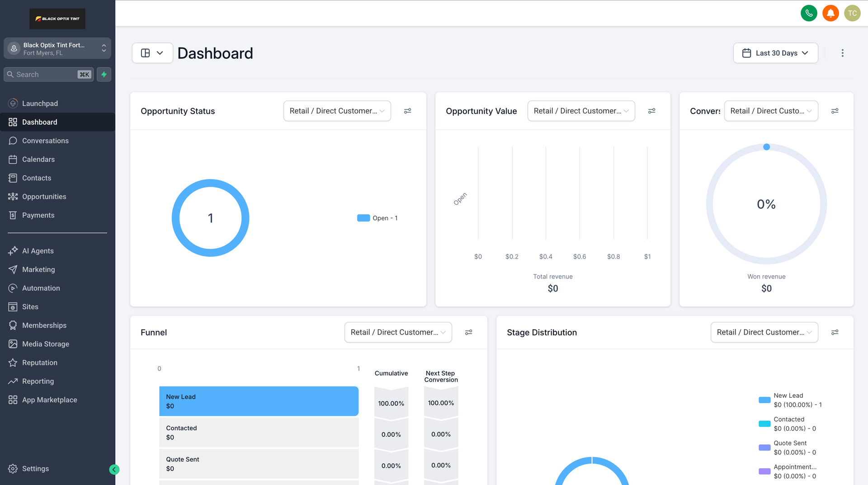Click the green phone dialer icon
Viewport: 868px width, 485px height.
tap(809, 13)
